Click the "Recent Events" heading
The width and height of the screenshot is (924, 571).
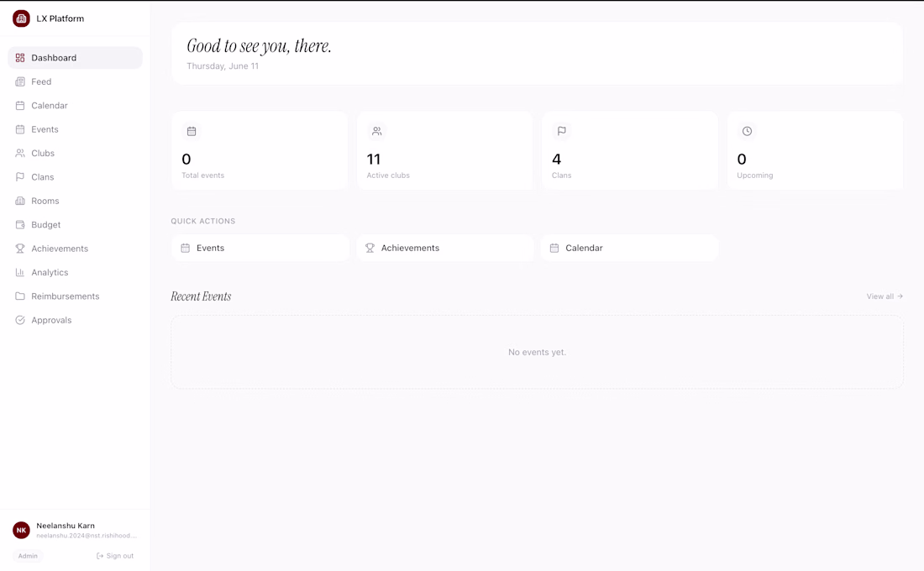point(201,296)
